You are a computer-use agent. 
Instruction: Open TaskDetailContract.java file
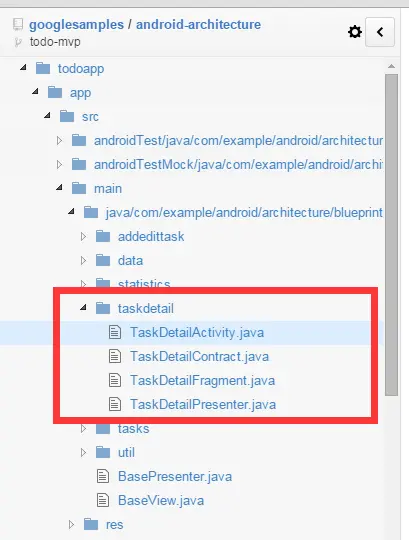click(x=200, y=356)
